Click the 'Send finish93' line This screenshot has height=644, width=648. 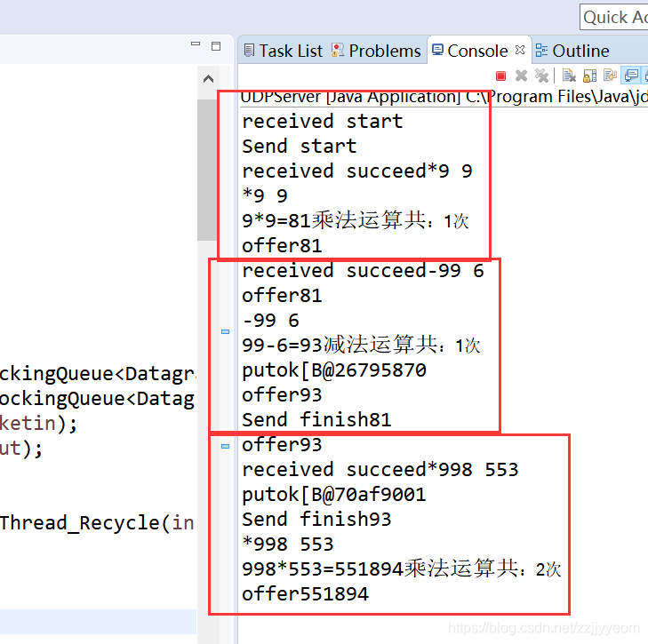316,520
